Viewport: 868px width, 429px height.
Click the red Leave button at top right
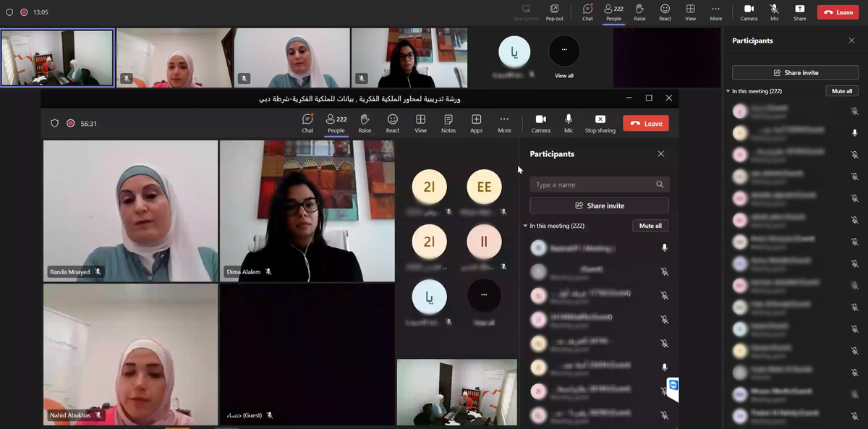point(838,12)
